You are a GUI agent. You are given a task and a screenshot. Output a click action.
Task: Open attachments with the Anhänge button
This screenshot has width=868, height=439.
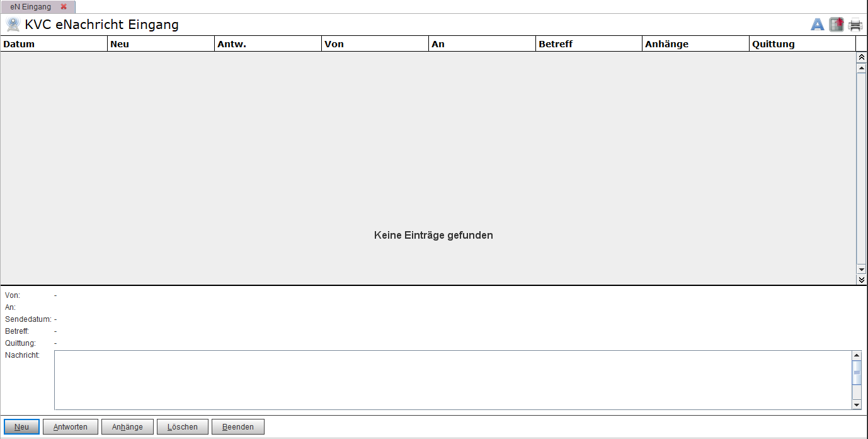tap(127, 427)
